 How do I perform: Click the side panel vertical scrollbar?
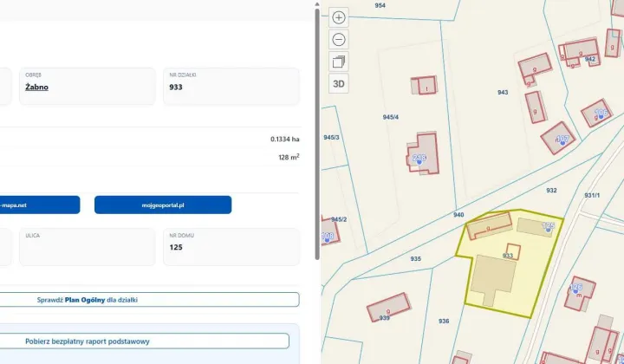(317, 133)
